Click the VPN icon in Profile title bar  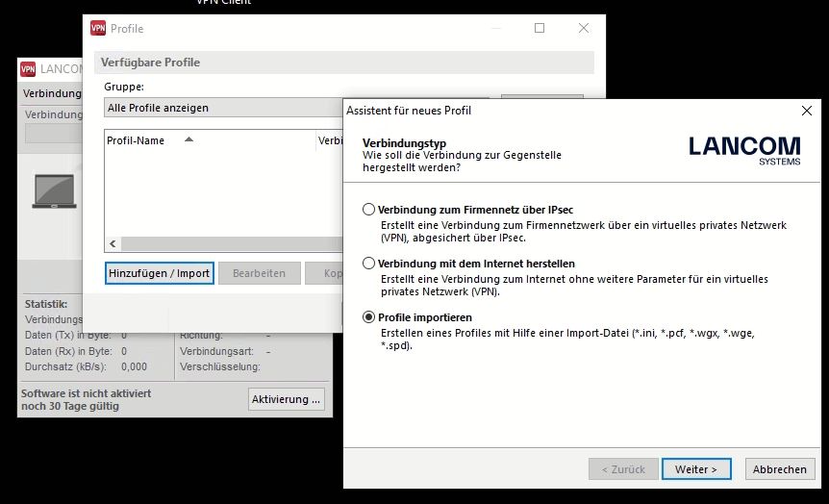coord(98,29)
